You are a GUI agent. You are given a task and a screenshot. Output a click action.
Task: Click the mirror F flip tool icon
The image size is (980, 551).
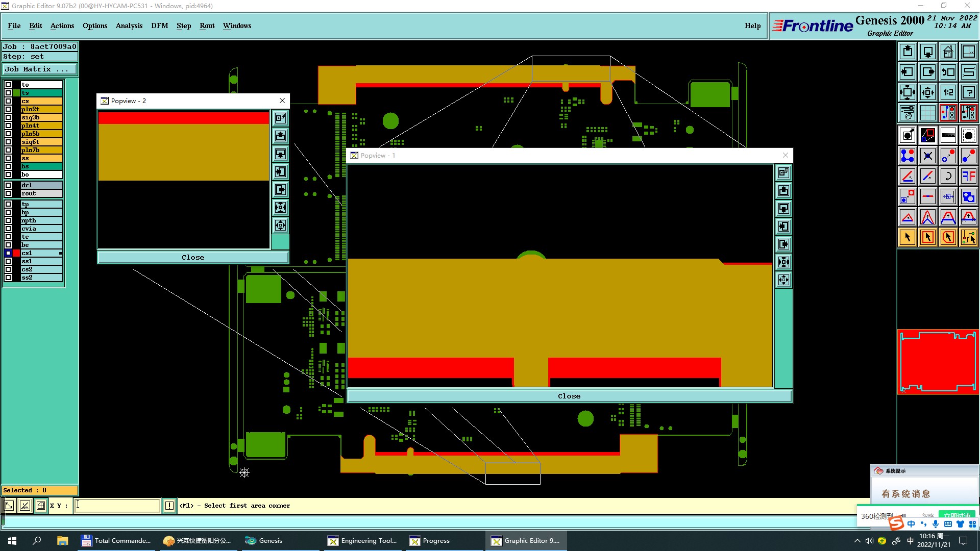[x=968, y=176]
